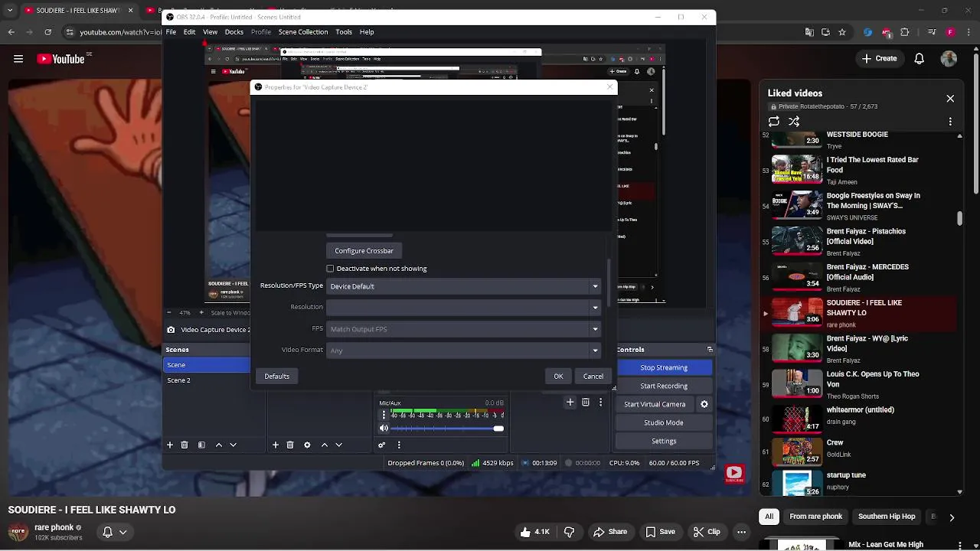This screenshot has height=551, width=980.
Task: Toggle the playlist shuffle icon
Action: [794, 122]
